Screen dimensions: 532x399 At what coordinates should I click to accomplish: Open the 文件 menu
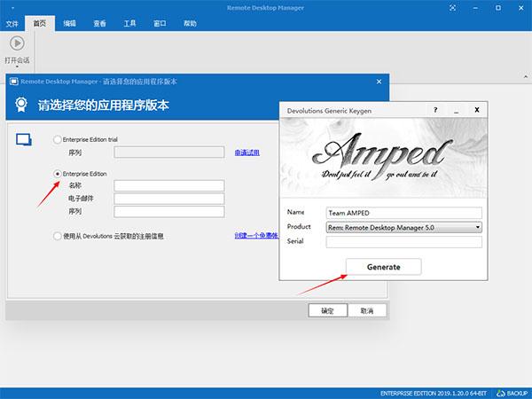click(x=12, y=23)
